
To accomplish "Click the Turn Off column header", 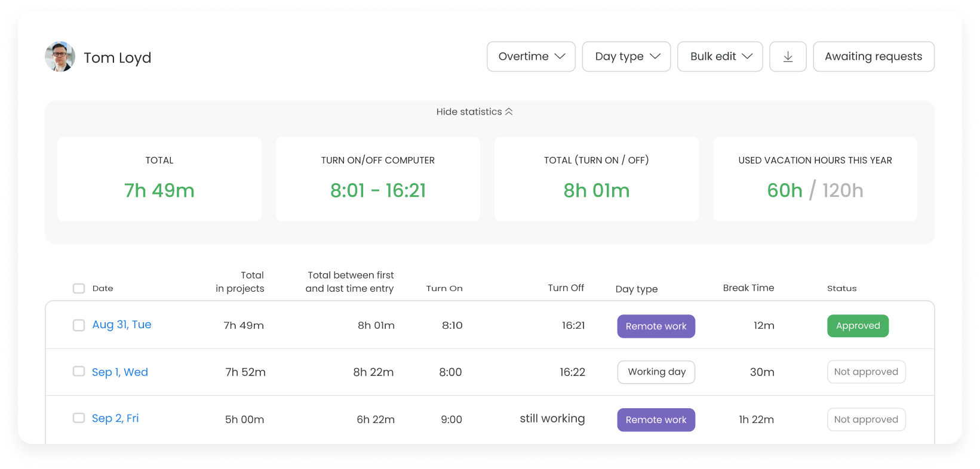I will pos(566,288).
